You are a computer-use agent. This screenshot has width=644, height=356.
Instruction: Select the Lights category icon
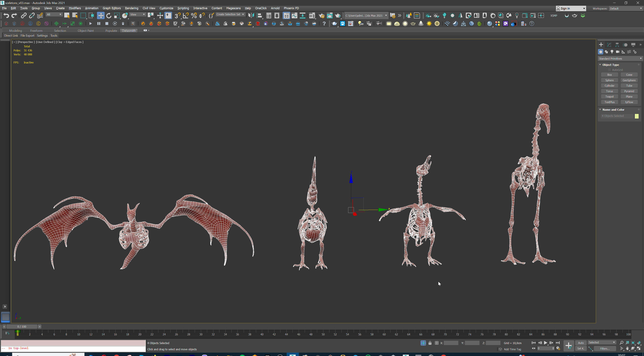[x=612, y=52]
